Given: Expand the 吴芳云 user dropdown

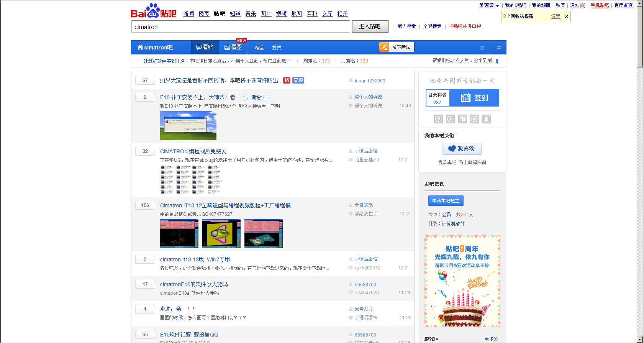Looking at the screenshot, I should click(x=489, y=6).
